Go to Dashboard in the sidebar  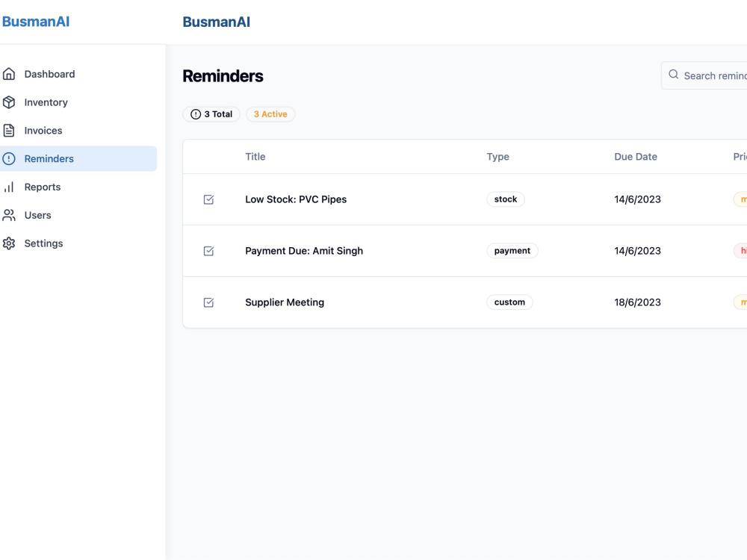78,74
